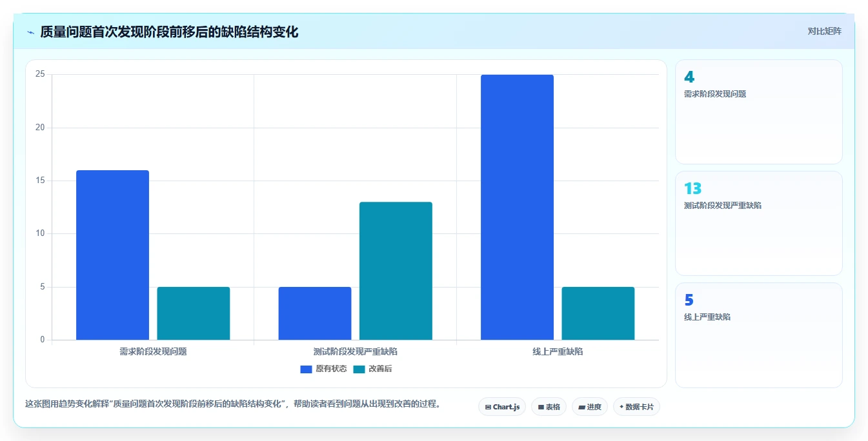Click the 数据卡片 tag chip
868x441 pixels.
[x=636, y=407]
